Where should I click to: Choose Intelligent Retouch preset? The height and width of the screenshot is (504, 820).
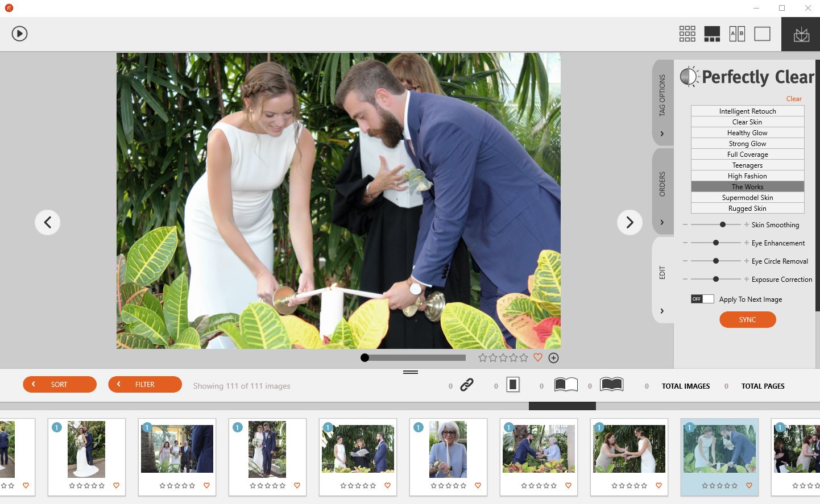tap(747, 111)
